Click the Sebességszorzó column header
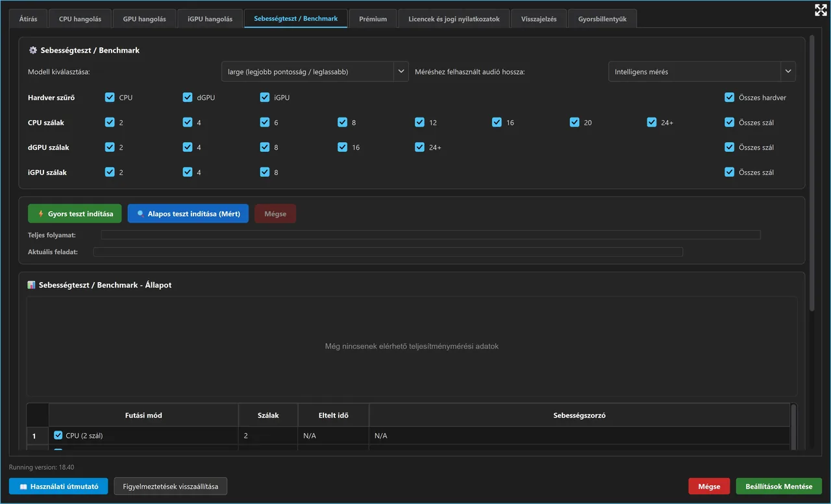 click(x=579, y=415)
